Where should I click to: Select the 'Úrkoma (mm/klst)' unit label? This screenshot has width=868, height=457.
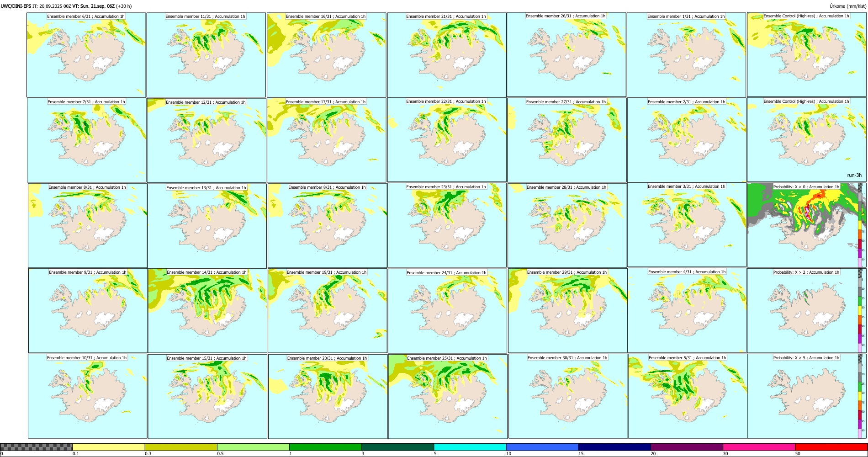(x=847, y=6)
